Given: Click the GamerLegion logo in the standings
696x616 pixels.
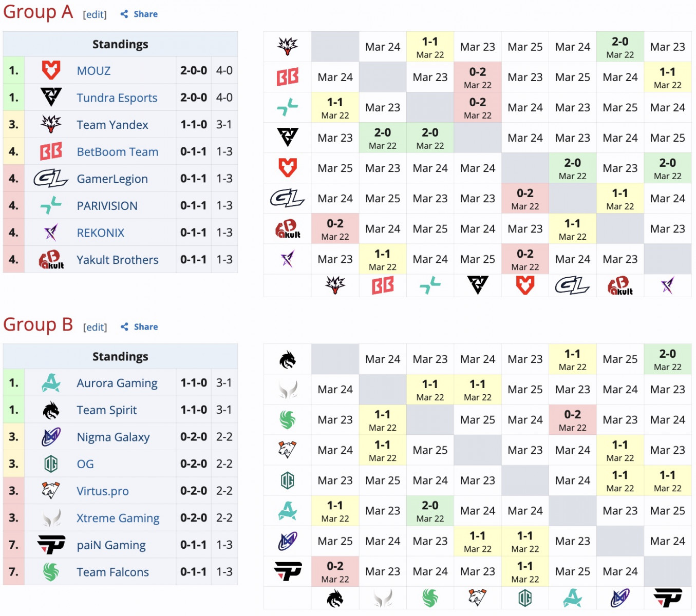Looking at the screenshot, I should point(51,179).
